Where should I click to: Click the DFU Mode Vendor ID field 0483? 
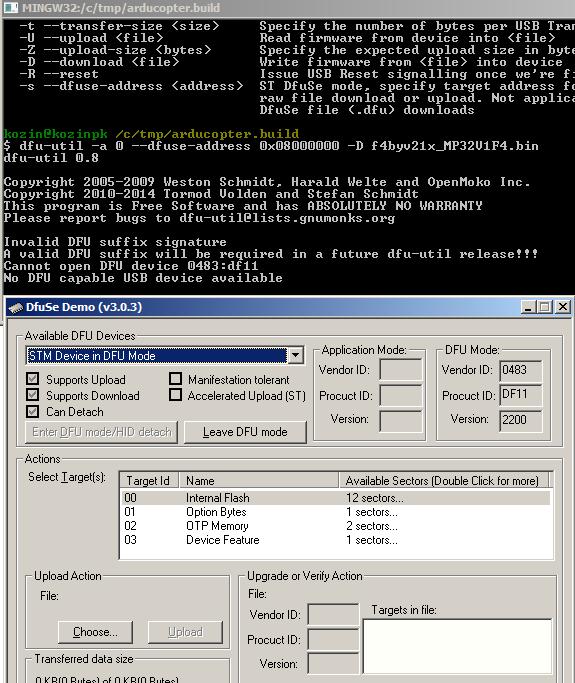[521, 370]
